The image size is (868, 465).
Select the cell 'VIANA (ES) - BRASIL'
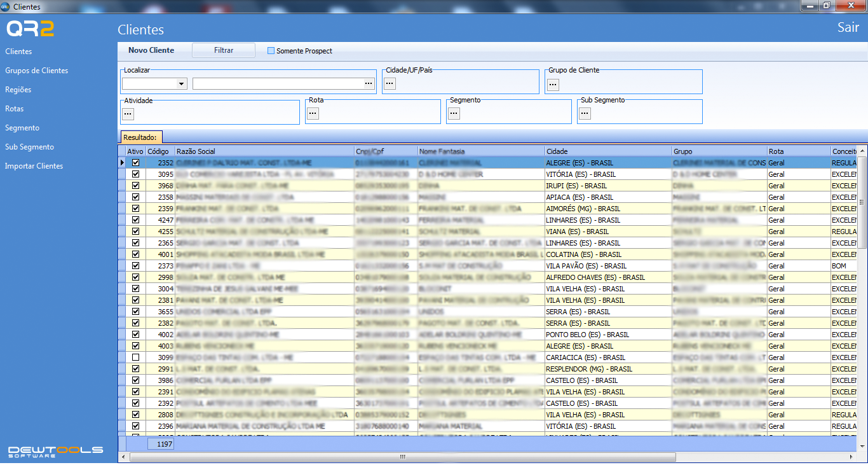click(608, 232)
